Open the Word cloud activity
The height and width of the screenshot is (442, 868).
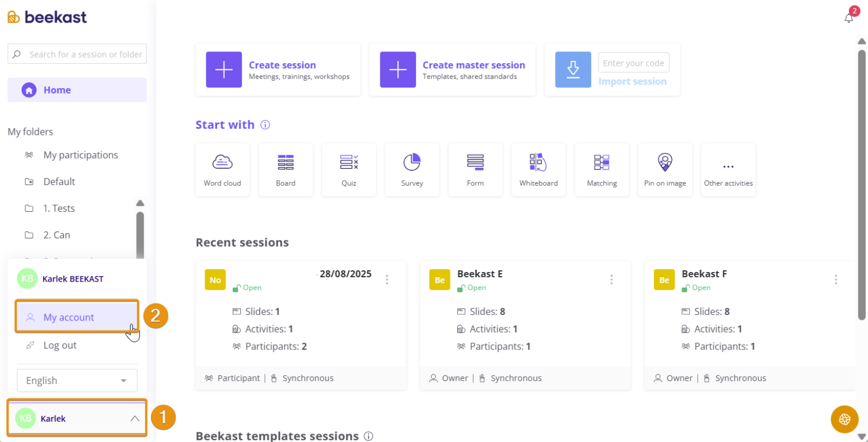[222, 169]
